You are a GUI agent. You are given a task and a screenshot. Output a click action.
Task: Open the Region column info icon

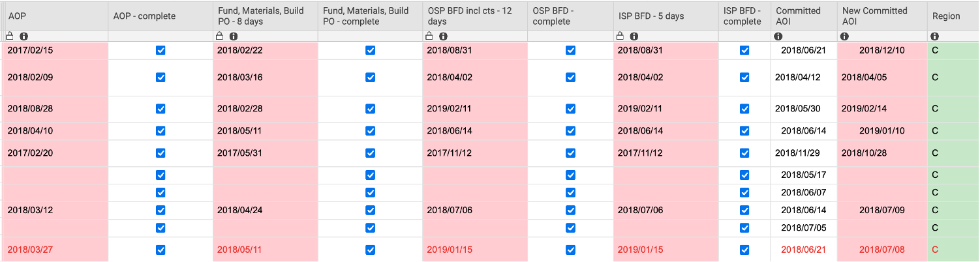point(935,36)
